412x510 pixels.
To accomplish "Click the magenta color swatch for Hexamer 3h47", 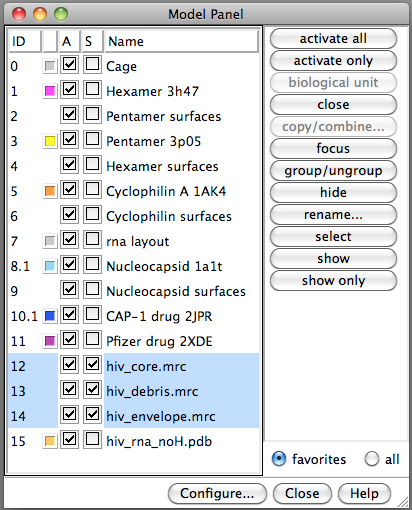I will [x=50, y=91].
